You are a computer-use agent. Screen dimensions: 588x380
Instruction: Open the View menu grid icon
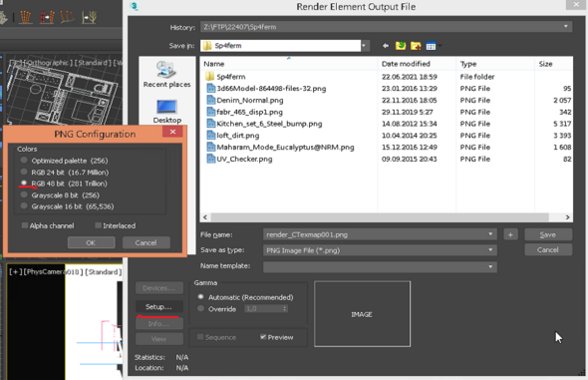[431, 46]
